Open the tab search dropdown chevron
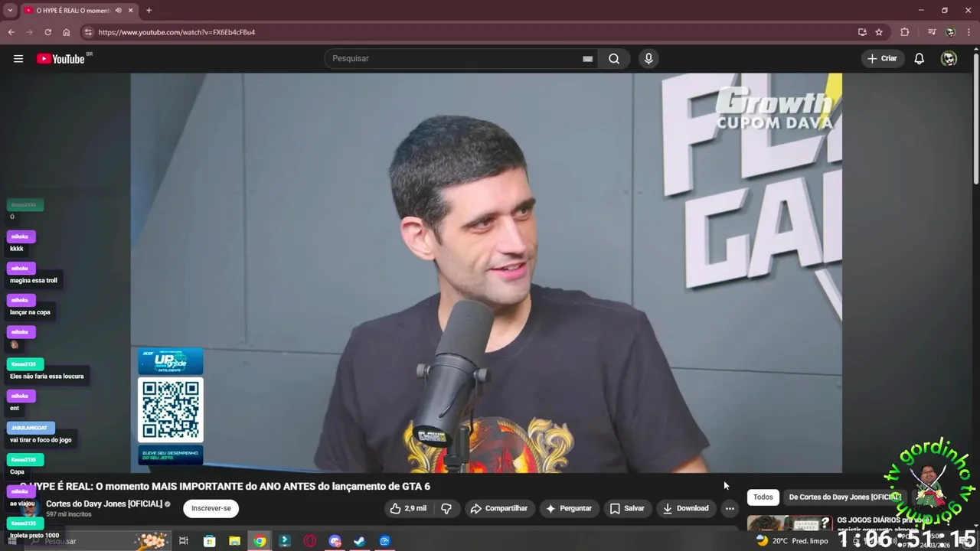Image resolution: width=980 pixels, height=551 pixels. point(10,11)
